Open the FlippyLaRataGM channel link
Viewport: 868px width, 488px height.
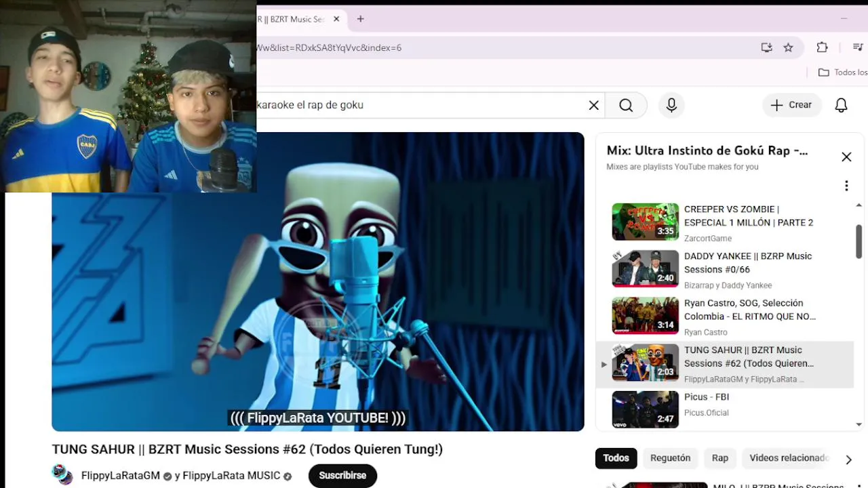(x=120, y=476)
